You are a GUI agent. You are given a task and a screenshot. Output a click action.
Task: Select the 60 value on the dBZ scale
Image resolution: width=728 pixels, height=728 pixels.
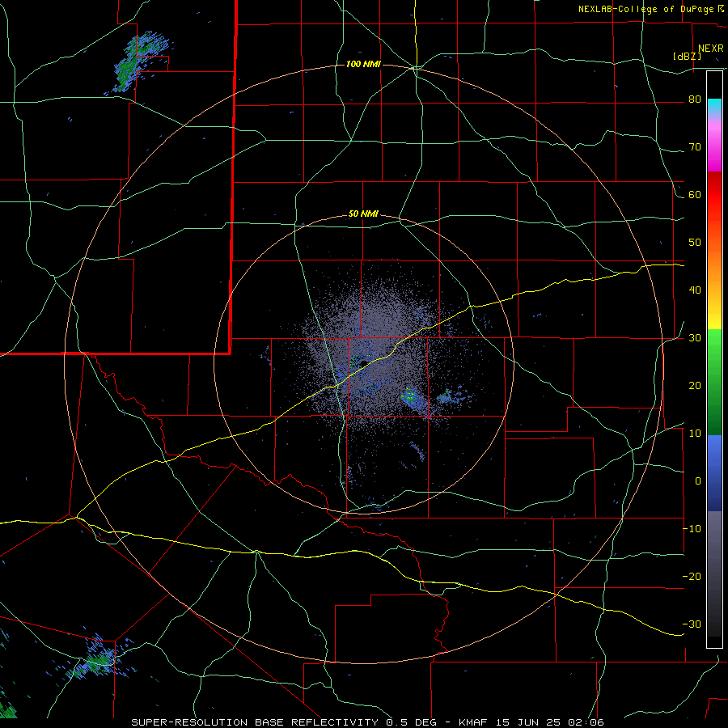click(695, 195)
